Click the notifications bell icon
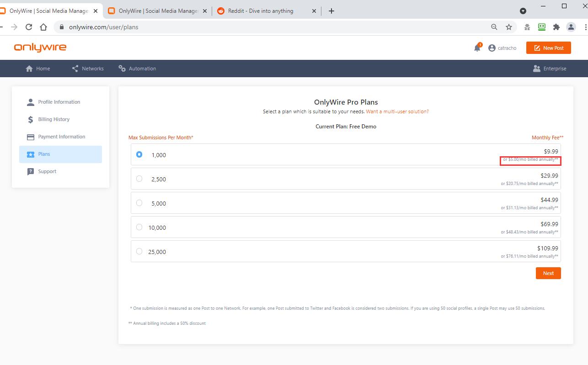The image size is (588, 365). tap(477, 48)
